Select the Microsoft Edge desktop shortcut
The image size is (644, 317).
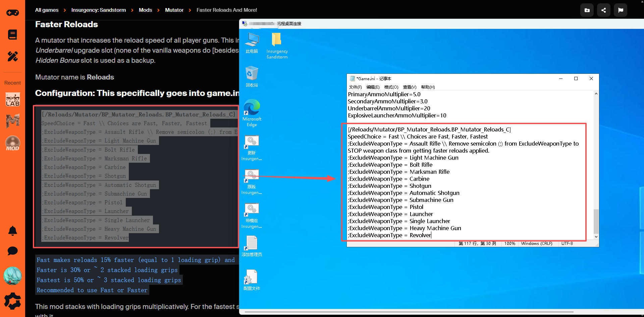(252, 113)
